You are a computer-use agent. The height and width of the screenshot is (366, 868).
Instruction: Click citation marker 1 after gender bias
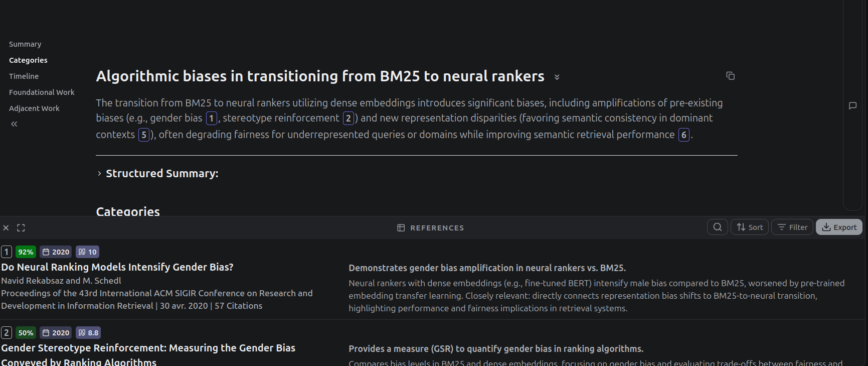coord(212,118)
